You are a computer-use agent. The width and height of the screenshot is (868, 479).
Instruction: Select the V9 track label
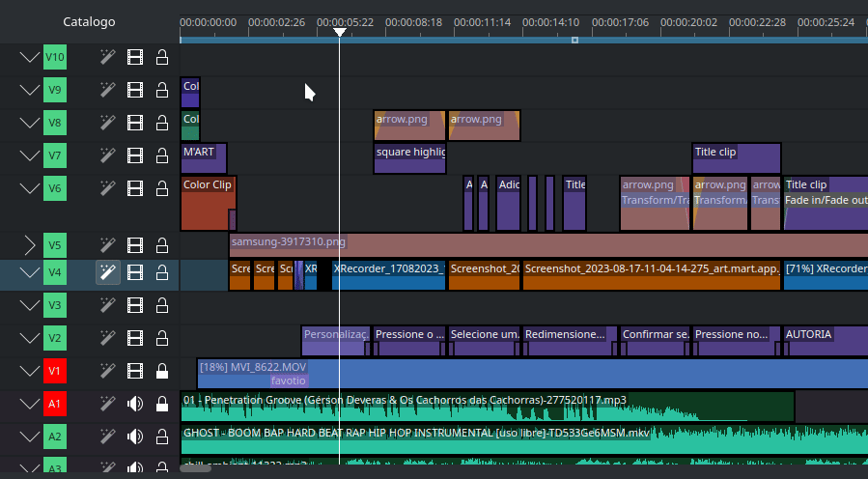point(55,91)
